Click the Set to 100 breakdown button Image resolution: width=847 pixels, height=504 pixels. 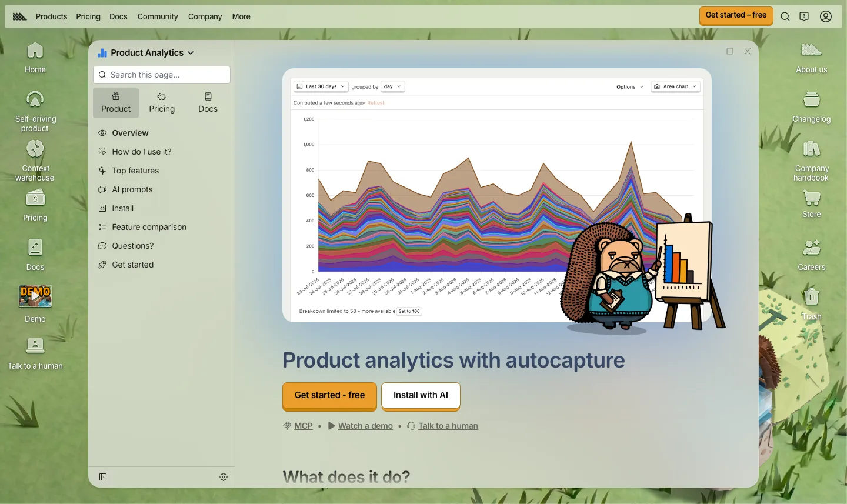point(409,311)
